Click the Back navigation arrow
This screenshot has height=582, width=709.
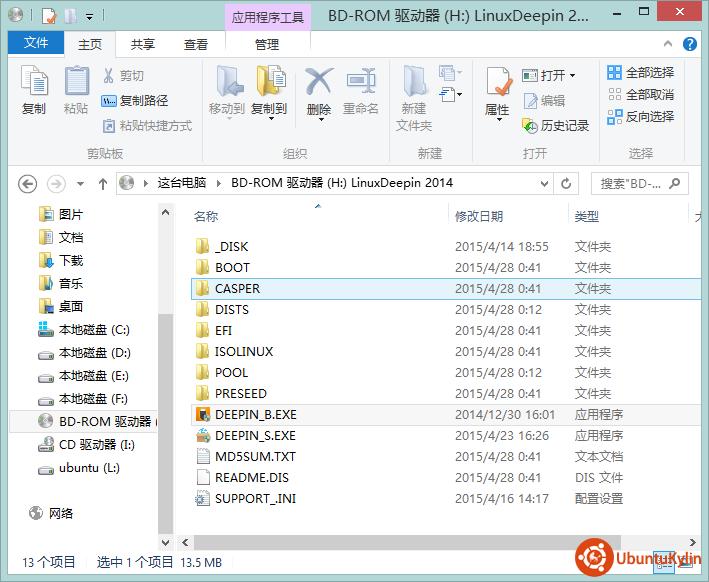tap(28, 184)
